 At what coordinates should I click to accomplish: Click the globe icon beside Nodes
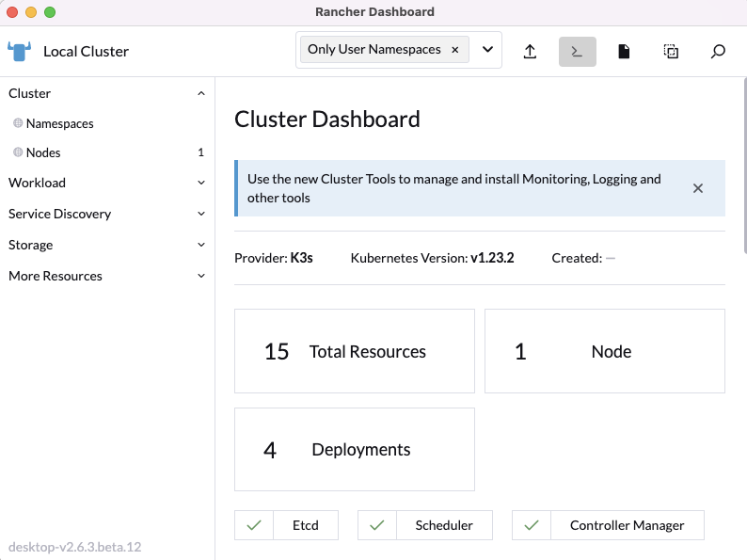click(x=18, y=152)
